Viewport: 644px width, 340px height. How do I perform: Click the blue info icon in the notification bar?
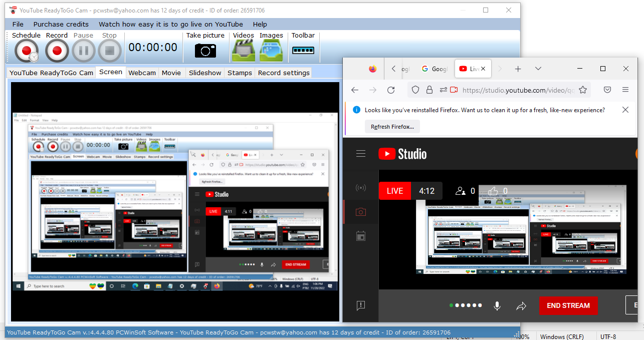pos(357,110)
